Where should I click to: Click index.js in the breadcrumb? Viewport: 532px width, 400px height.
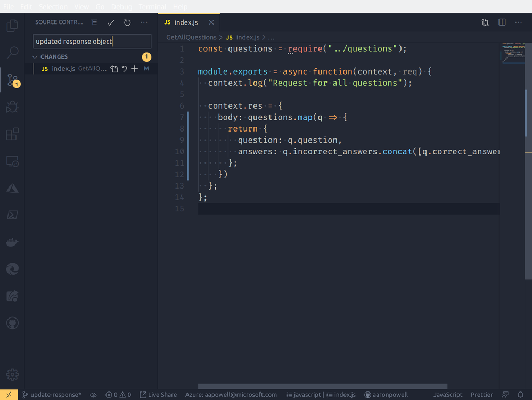248,37
